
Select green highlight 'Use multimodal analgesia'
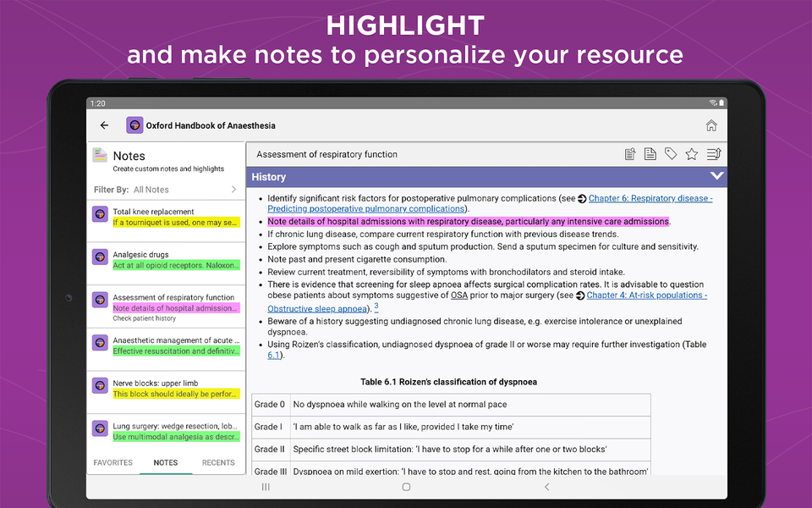coord(176,437)
